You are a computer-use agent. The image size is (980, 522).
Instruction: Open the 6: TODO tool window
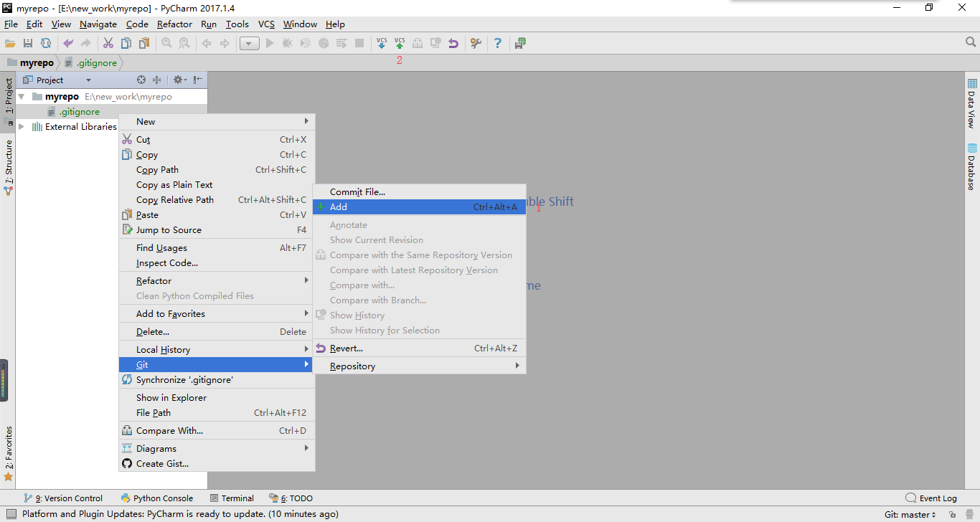[291, 498]
